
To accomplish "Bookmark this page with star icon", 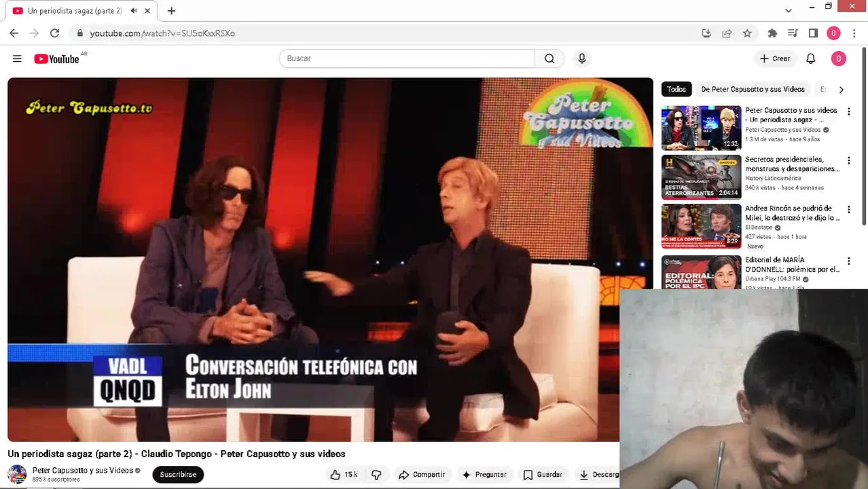I will pos(747,33).
